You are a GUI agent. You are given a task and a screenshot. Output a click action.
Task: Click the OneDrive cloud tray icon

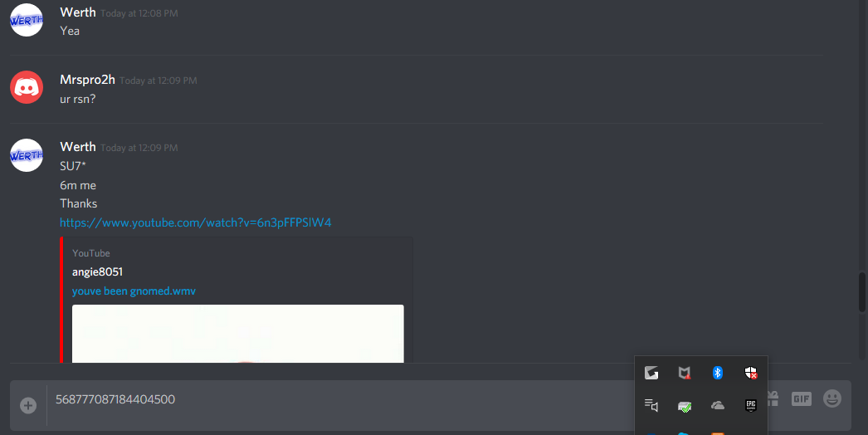(718, 406)
